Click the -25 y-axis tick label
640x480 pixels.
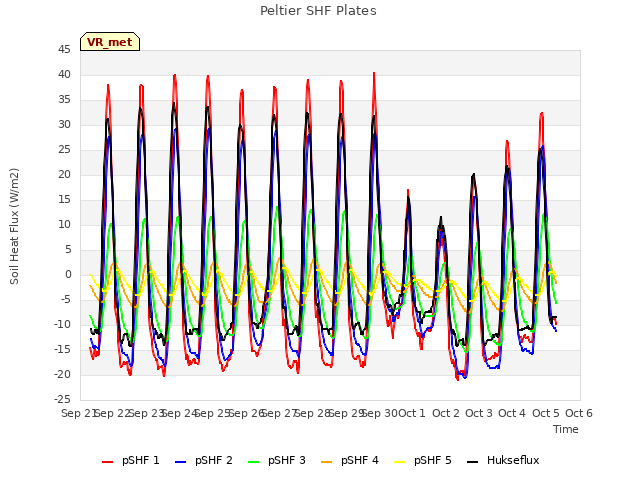pos(62,399)
